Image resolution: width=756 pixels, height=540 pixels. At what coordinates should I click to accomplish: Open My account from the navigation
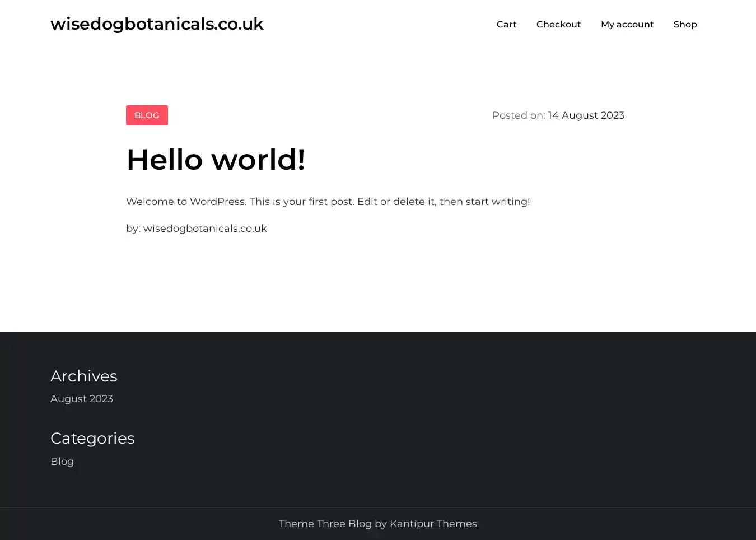coord(627,25)
